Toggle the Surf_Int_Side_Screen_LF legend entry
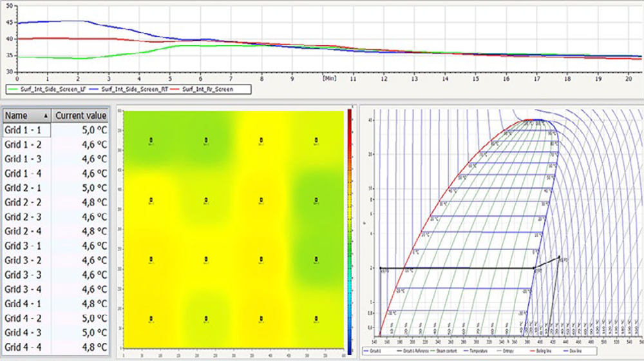Image resolution: width=644 pixels, height=361 pixels. [47, 89]
